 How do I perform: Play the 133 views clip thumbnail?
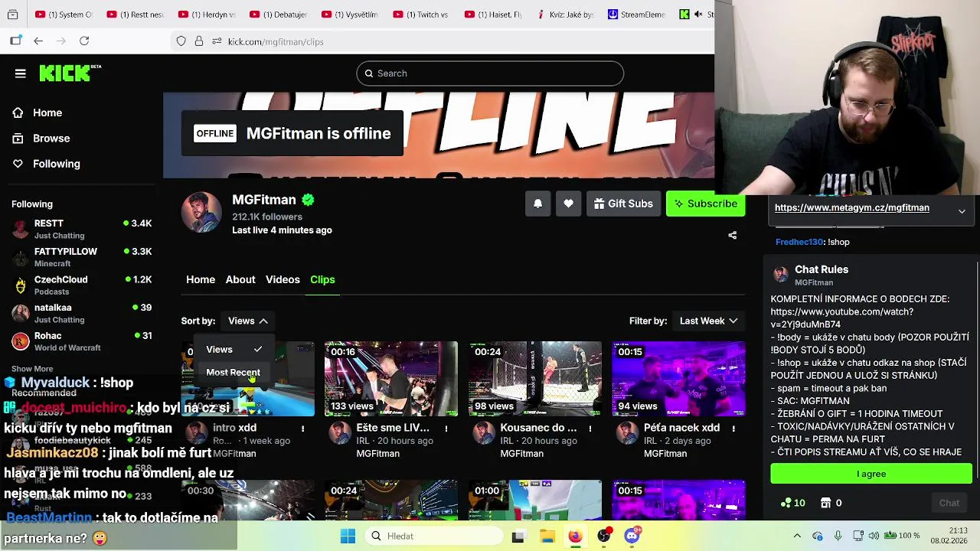391,379
